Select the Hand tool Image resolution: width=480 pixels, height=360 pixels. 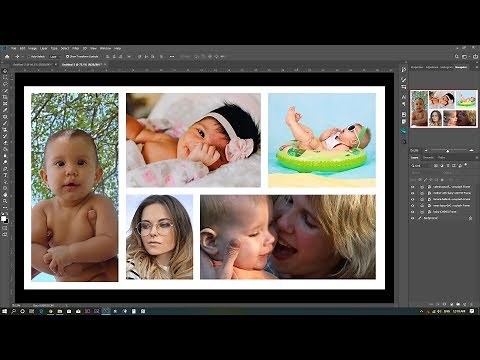click(x=5, y=194)
